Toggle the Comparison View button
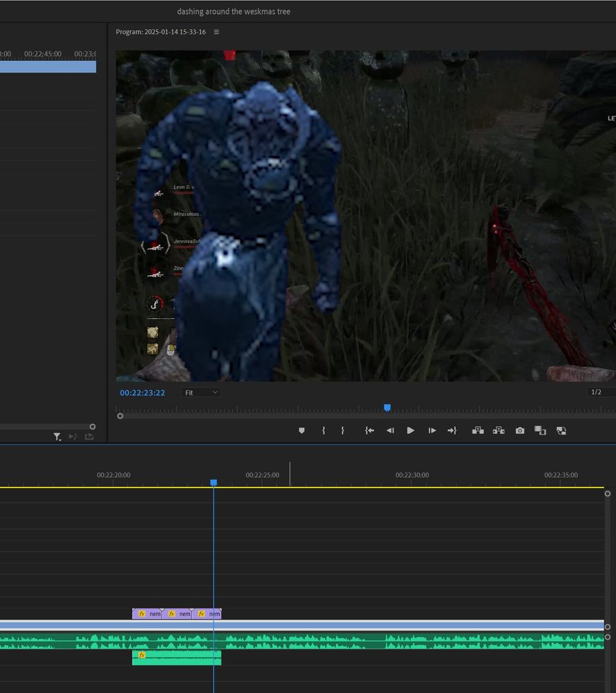Screen dimensions: 616x693 click(x=540, y=430)
